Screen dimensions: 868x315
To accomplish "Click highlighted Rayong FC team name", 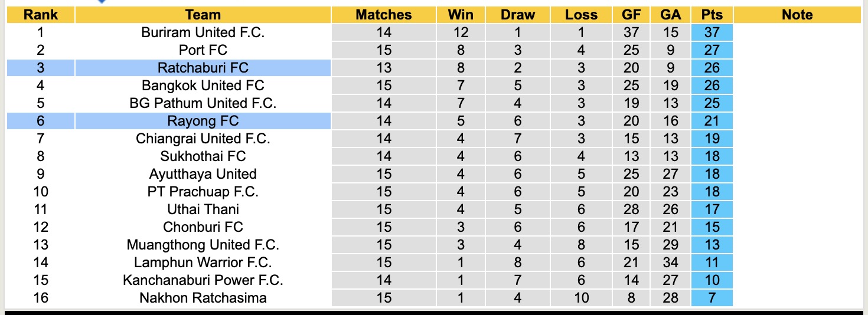I will click(203, 121).
